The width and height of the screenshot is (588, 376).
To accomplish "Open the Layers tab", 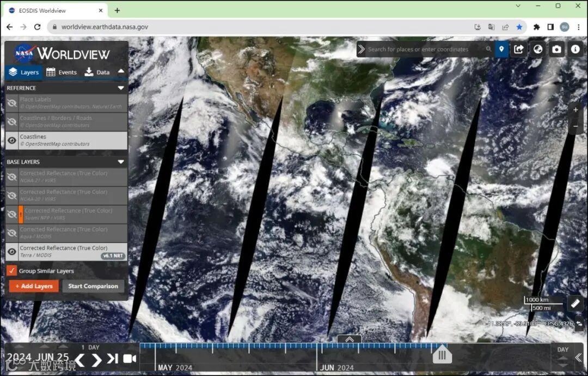I will [23, 72].
